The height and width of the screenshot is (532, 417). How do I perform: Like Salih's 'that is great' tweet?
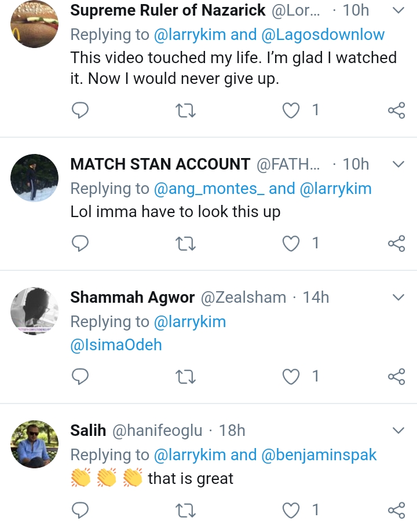tap(291, 510)
